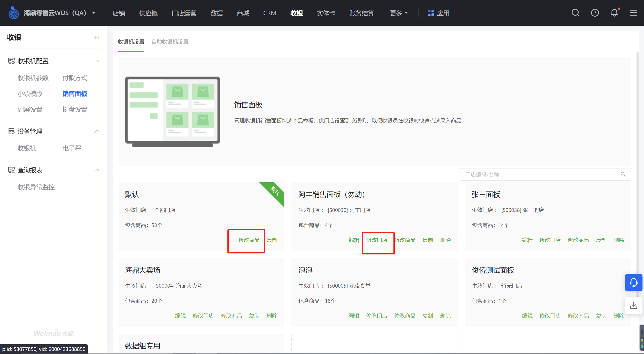644x354 pixels.
Task: Click 修改门店 on 海鼎大卖场 card
Action: pos(203,316)
